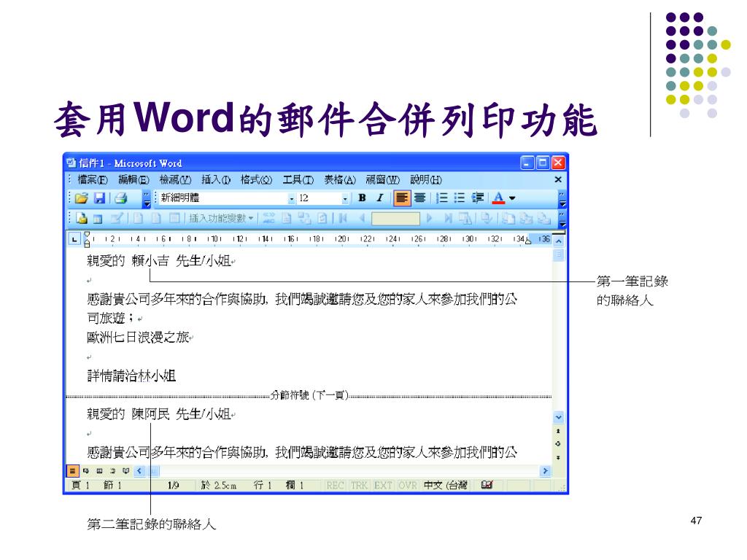Open the 編輯(E) menu
The width and height of the screenshot is (747, 560).
coord(134,179)
